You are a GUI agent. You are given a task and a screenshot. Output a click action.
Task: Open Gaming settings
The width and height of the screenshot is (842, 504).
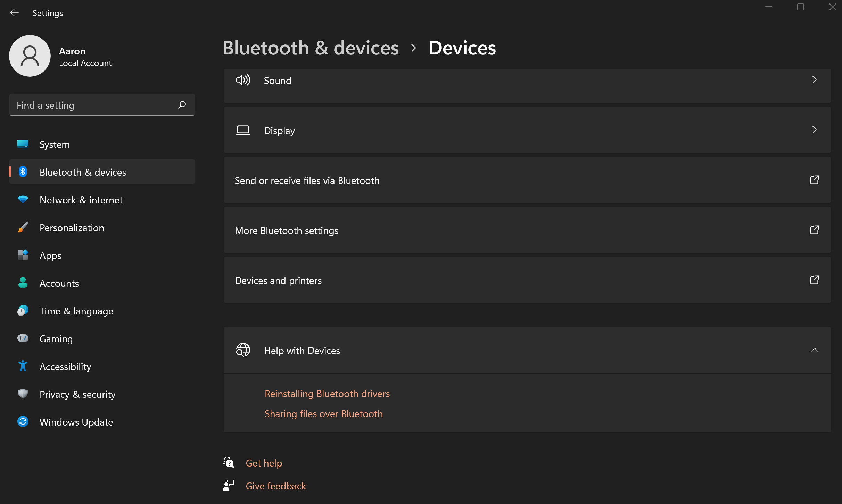coord(102,338)
